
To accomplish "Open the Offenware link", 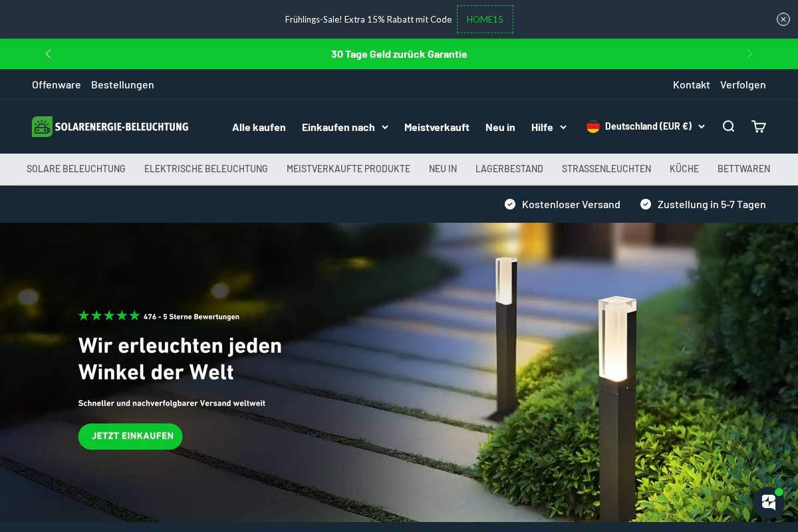I will click(x=57, y=84).
